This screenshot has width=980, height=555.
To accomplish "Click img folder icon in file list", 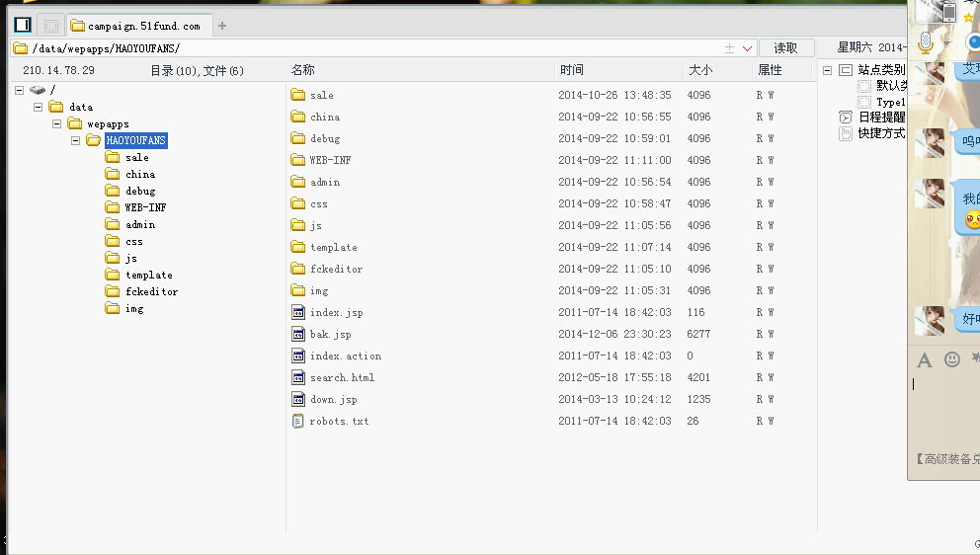I will point(298,290).
